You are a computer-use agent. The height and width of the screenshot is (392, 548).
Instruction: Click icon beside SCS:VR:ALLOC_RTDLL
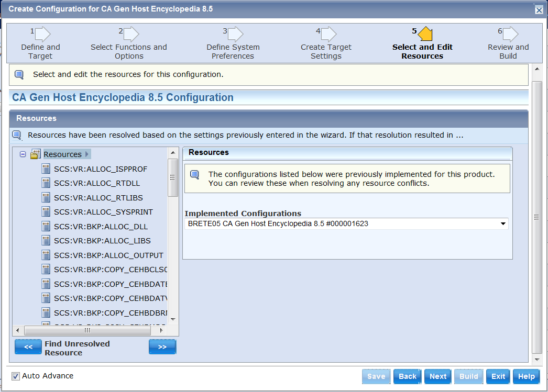tap(46, 183)
